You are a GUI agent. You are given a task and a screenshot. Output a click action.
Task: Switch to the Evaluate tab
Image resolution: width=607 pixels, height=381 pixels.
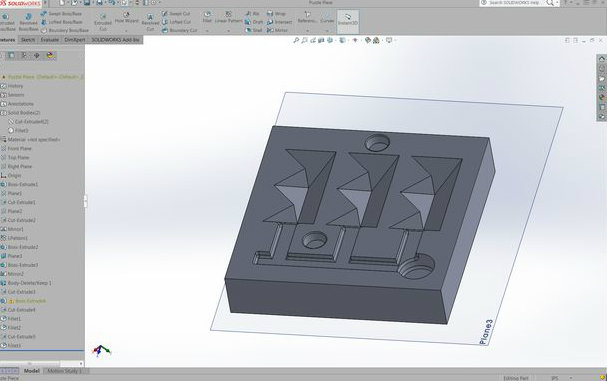tap(50, 40)
